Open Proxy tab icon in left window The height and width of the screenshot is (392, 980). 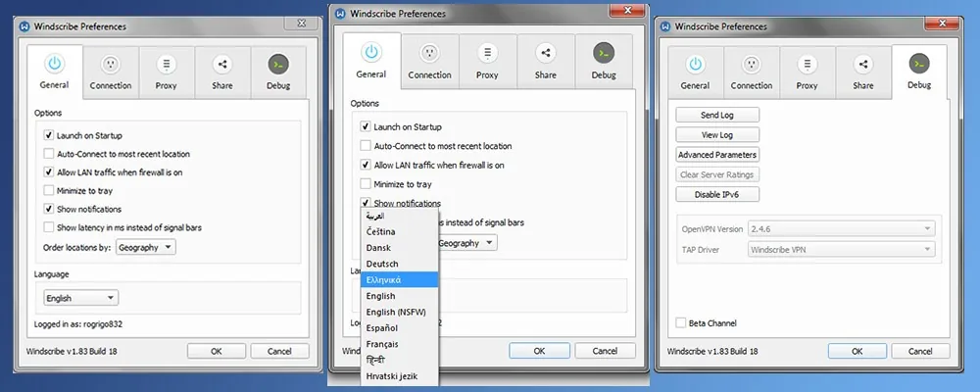pyautogui.click(x=167, y=64)
